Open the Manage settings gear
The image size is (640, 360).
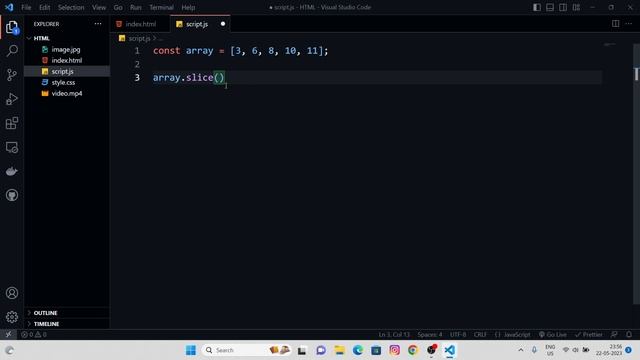12,317
